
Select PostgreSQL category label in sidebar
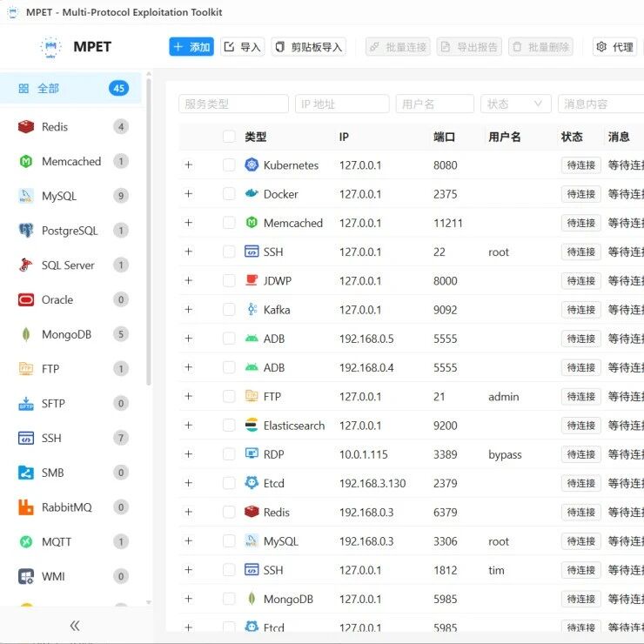coord(70,231)
